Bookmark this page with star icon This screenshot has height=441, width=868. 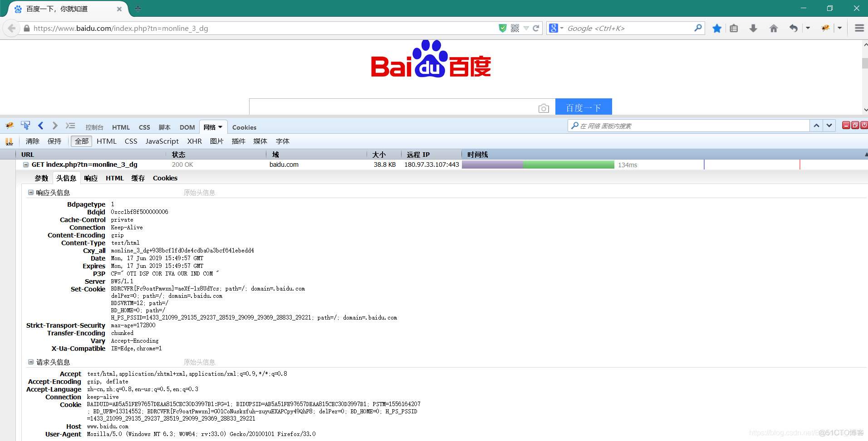point(717,28)
